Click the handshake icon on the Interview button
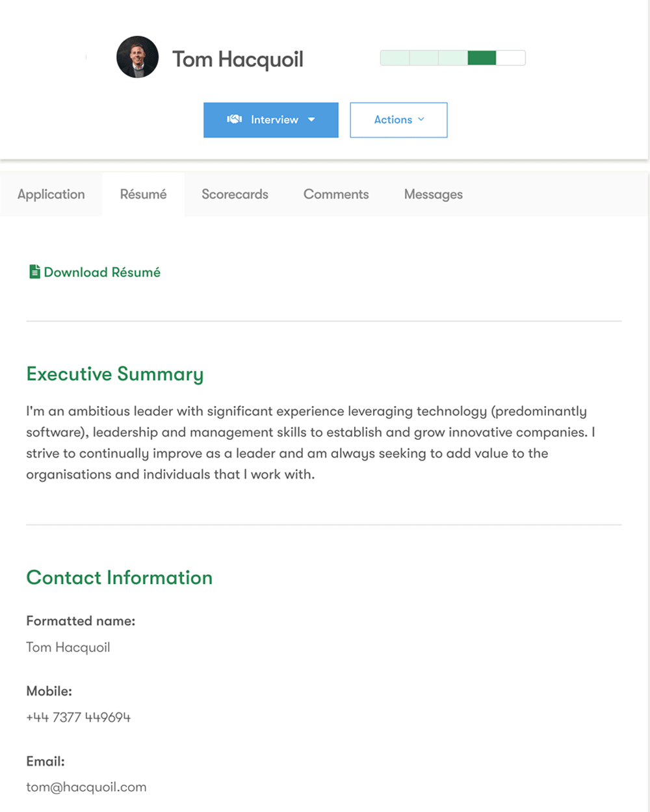The width and height of the screenshot is (650, 812). (x=234, y=120)
